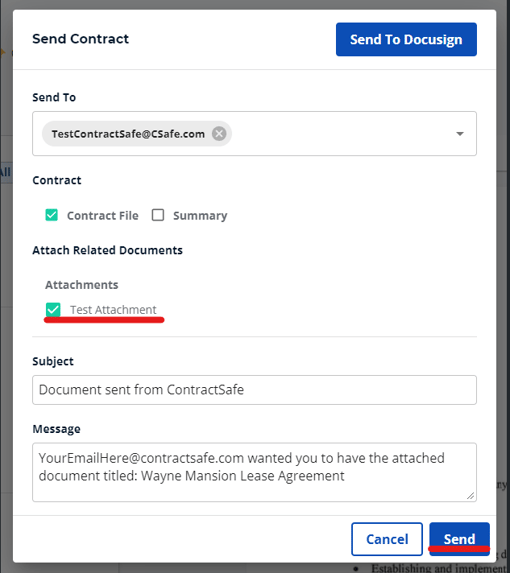Click the Attach Related Documents heading
Image resolution: width=510 pixels, height=573 pixels.
tap(107, 250)
